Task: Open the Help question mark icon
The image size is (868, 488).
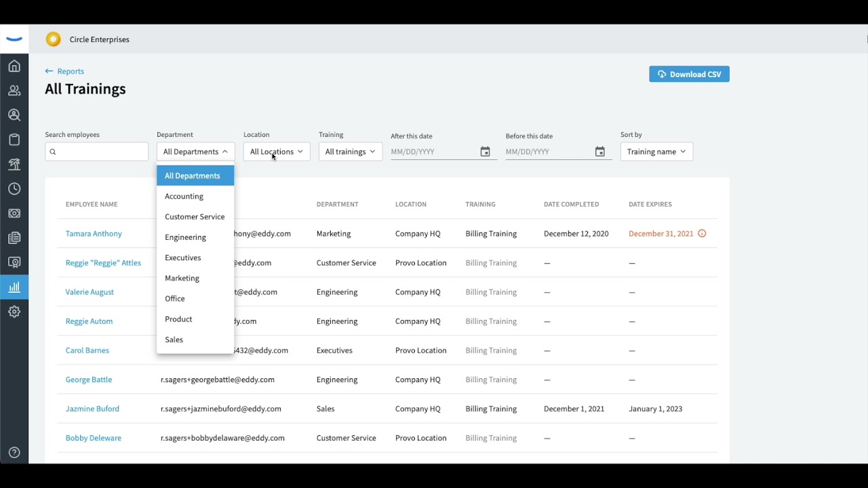Action: (x=14, y=453)
